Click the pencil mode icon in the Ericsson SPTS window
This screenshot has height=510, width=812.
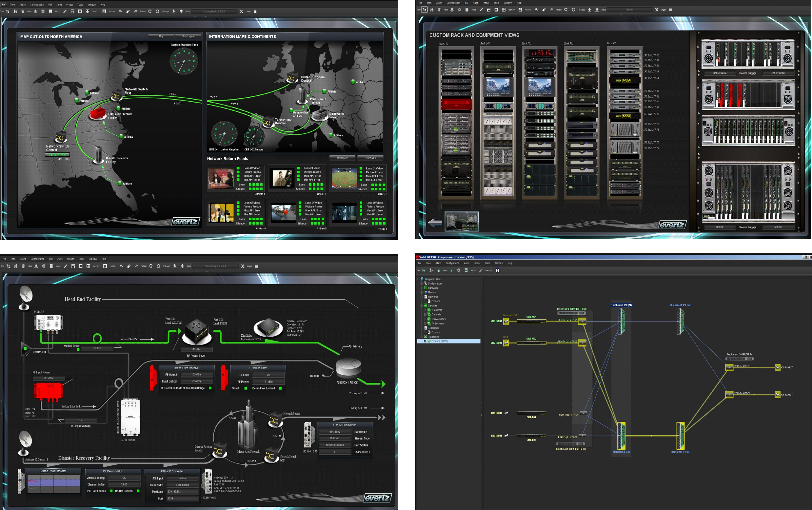coord(481,270)
